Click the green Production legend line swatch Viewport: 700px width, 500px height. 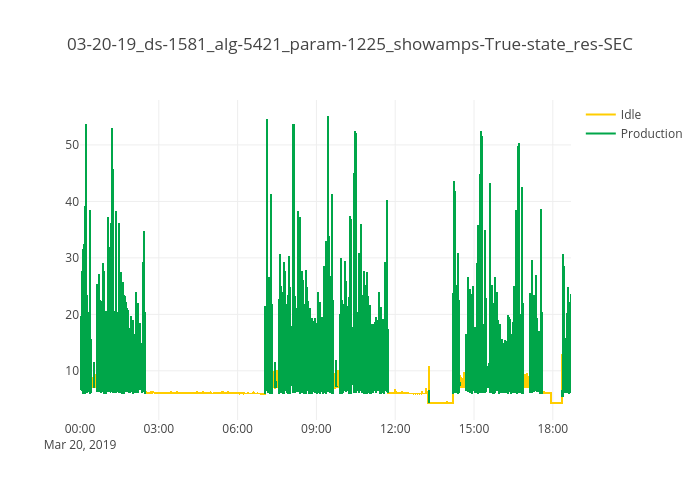coord(601,133)
